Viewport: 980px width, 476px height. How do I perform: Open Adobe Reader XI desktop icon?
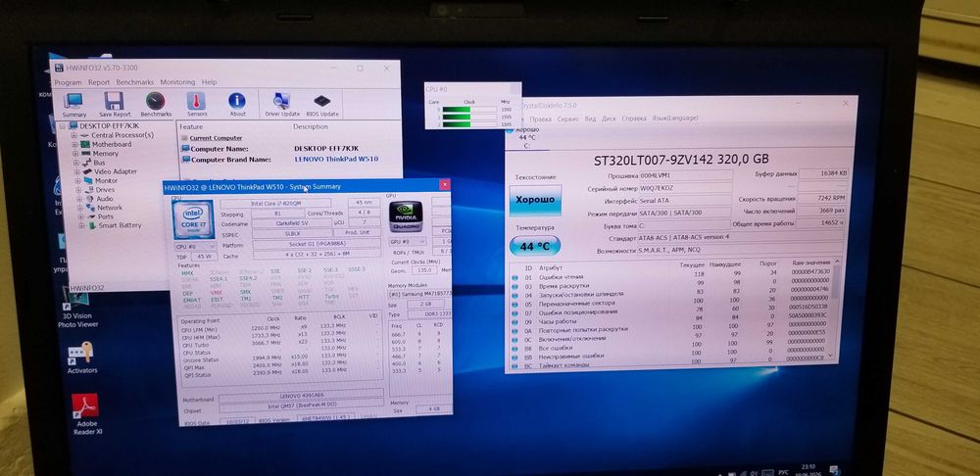coord(85,413)
